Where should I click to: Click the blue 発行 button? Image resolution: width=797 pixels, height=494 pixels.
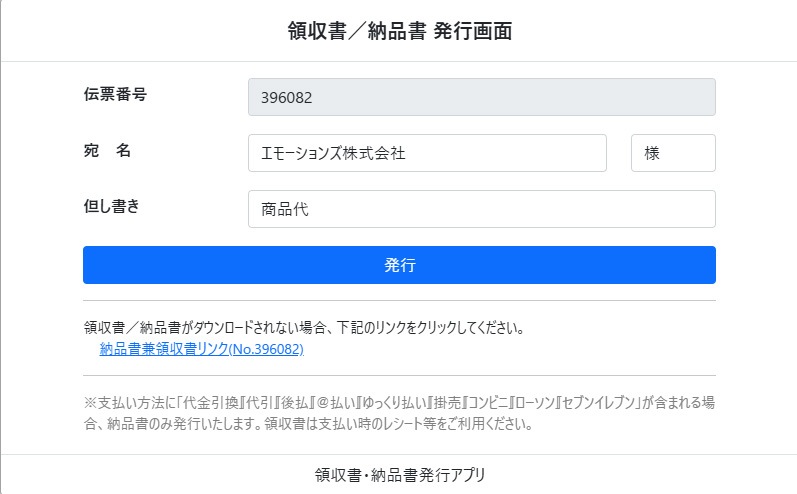[399, 265]
